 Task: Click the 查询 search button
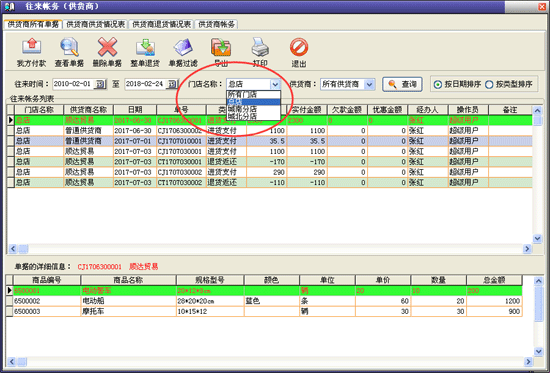[x=402, y=84]
